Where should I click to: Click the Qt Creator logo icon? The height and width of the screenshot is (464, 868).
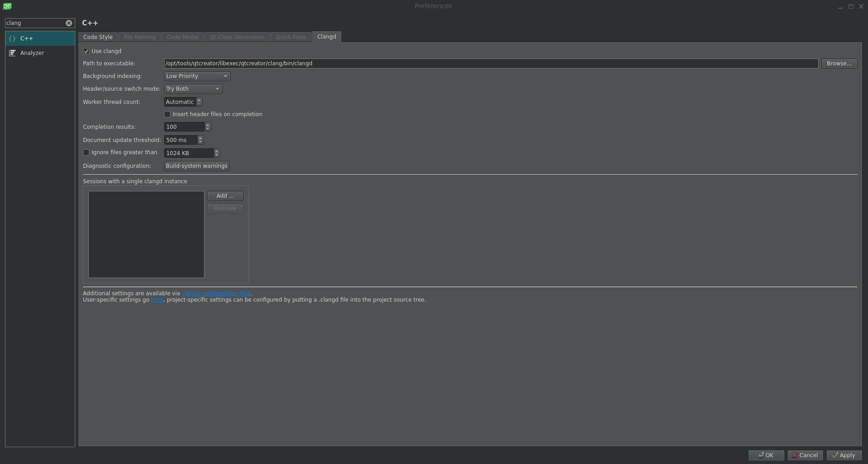point(7,6)
